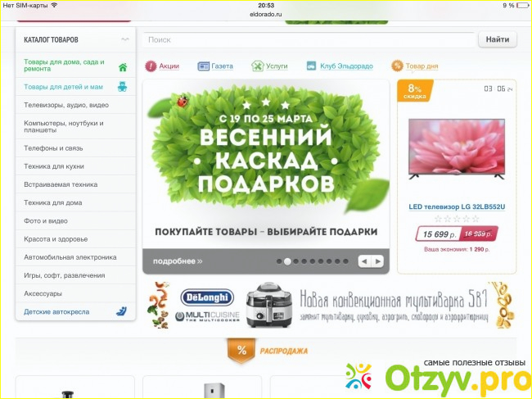Collapse the Каталог товаров menu

coord(124,39)
